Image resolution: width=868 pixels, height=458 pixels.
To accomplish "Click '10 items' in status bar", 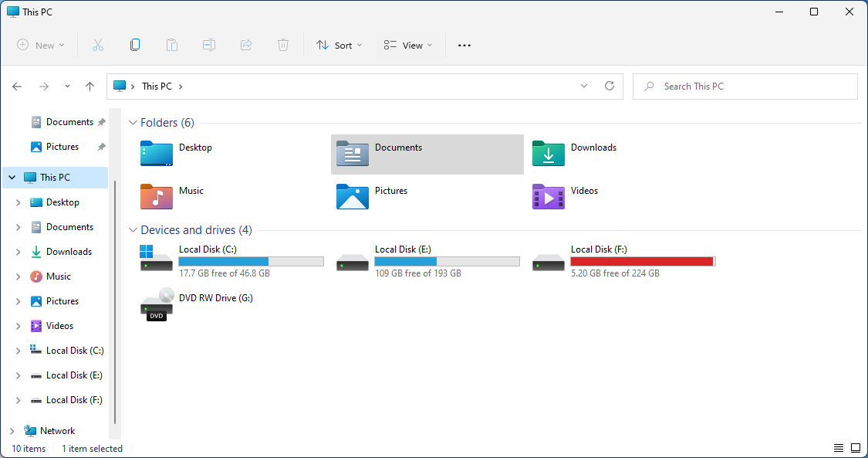I will coord(29,449).
